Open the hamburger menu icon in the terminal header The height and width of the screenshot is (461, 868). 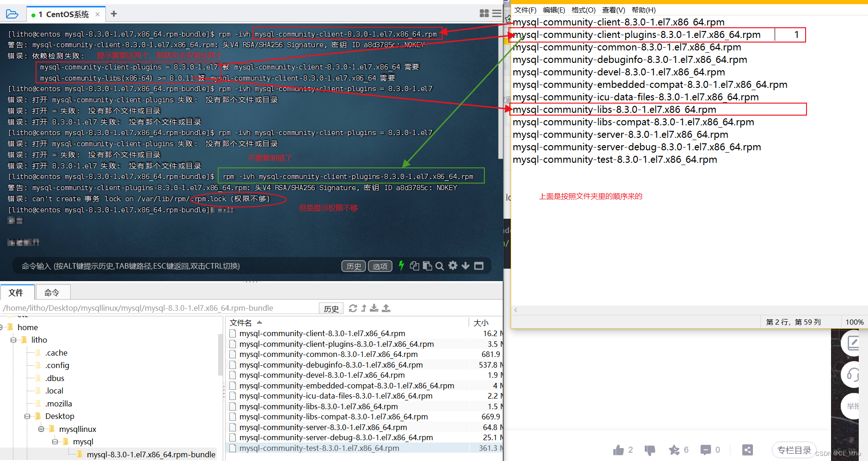497,13
